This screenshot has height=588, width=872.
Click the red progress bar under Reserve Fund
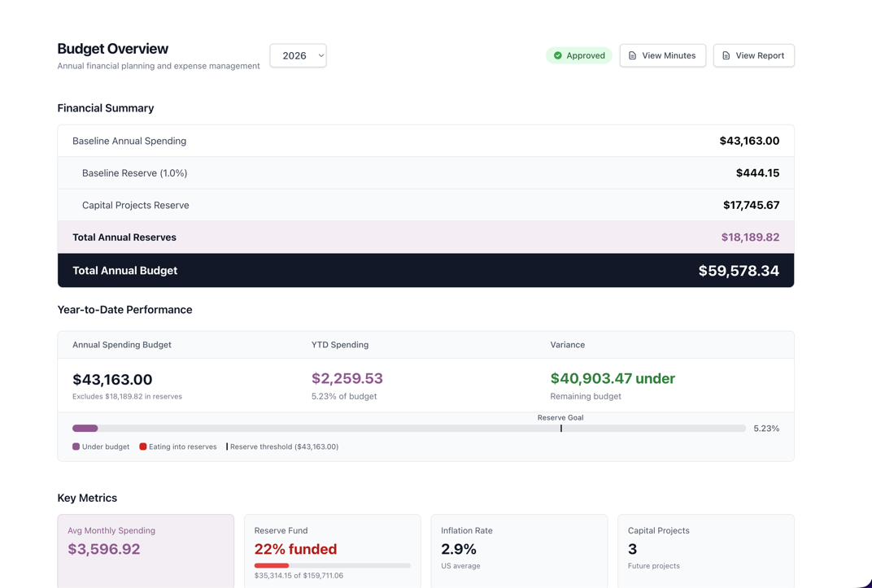click(x=271, y=565)
